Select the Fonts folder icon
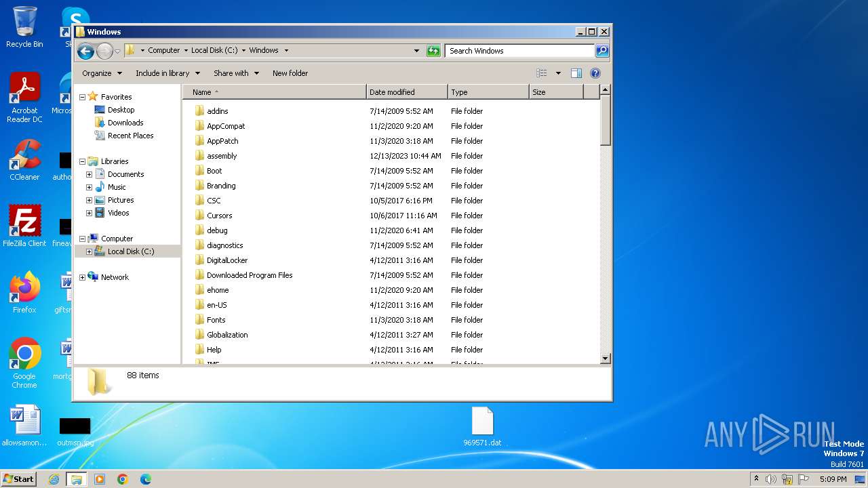The width and height of the screenshot is (868, 488). click(x=199, y=320)
